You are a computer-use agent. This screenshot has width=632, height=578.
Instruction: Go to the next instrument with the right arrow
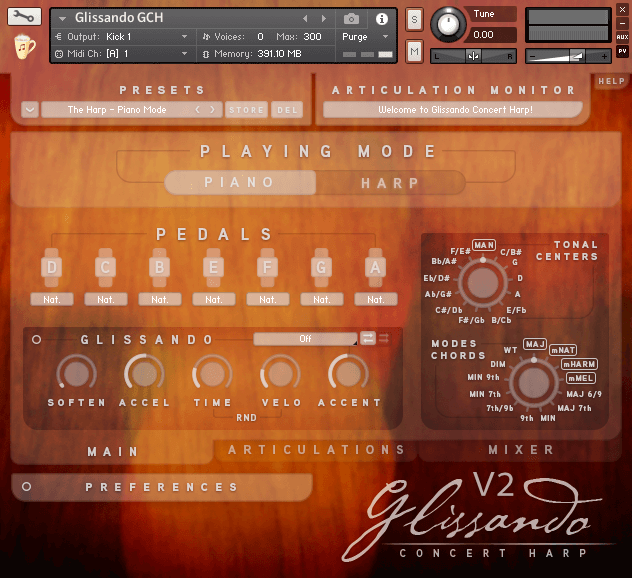pyautogui.click(x=324, y=19)
